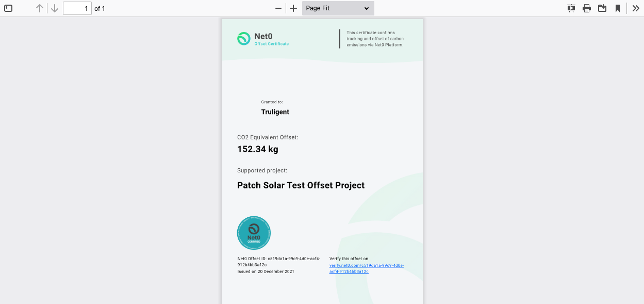Open the tools menu double chevron
Screen dimensions: 644x304
pos(636,8)
